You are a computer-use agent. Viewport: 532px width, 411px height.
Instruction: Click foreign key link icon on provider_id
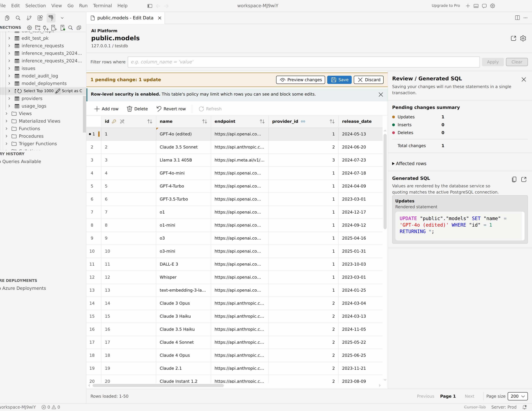303,121
